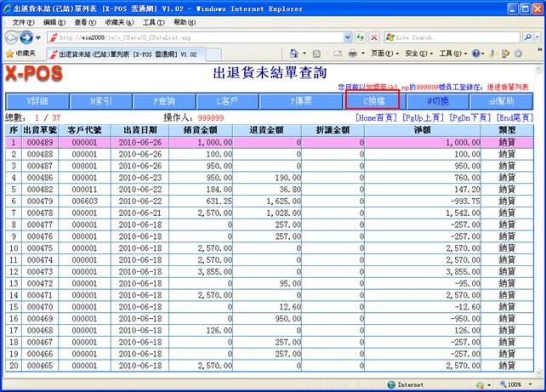
Task: Select the row with order number 000488
Action: click(40, 155)
